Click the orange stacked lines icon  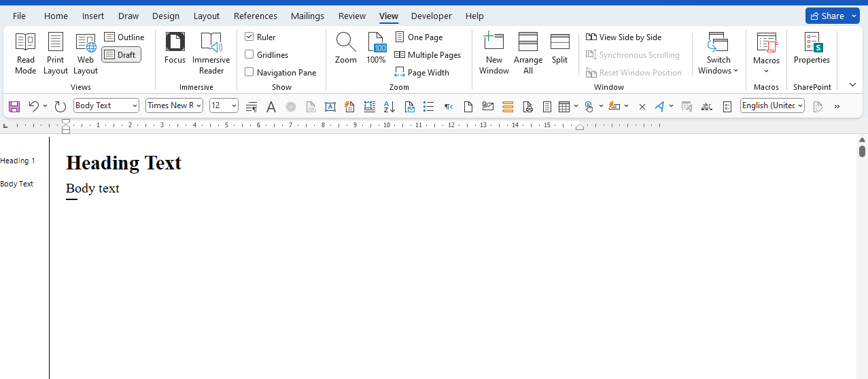(x=507, y=106)
